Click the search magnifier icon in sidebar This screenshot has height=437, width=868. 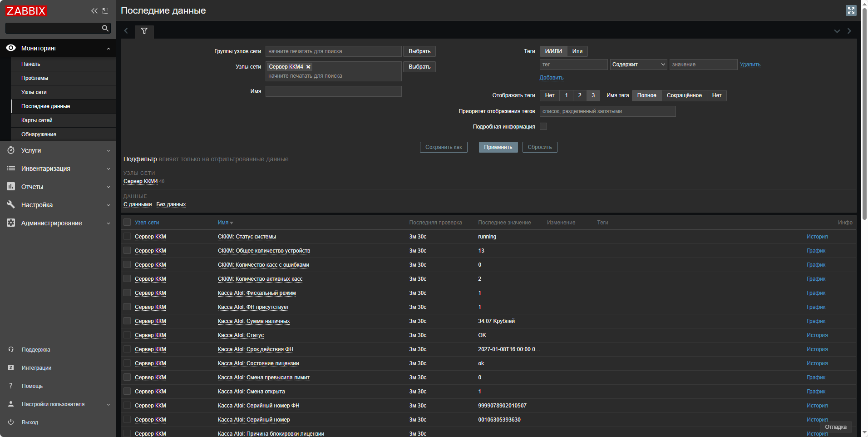pos(105,28)
